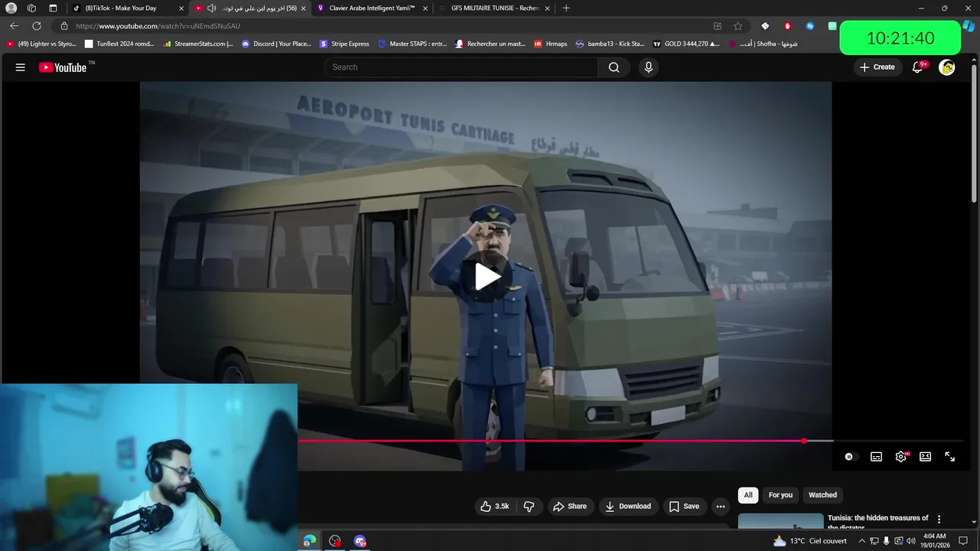Image resolution: width=980 pixels, height=551 pixels.
Task: Open OBS Studio from the taskbar
Action: click(x=335, y=541)
